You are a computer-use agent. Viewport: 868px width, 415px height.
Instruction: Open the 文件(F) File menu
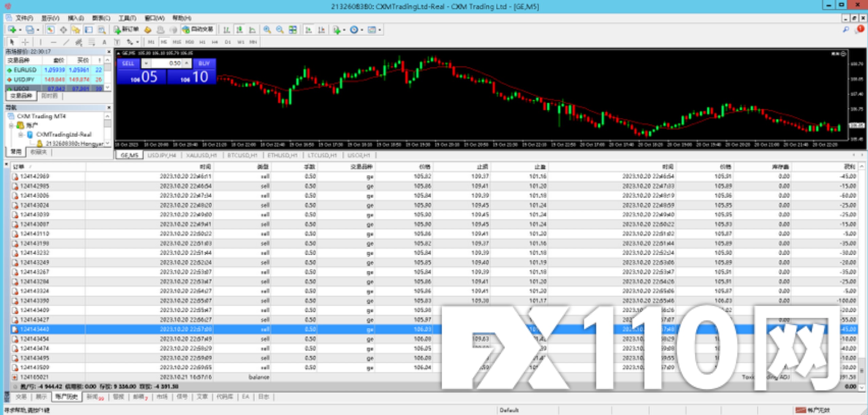(24, 18)
